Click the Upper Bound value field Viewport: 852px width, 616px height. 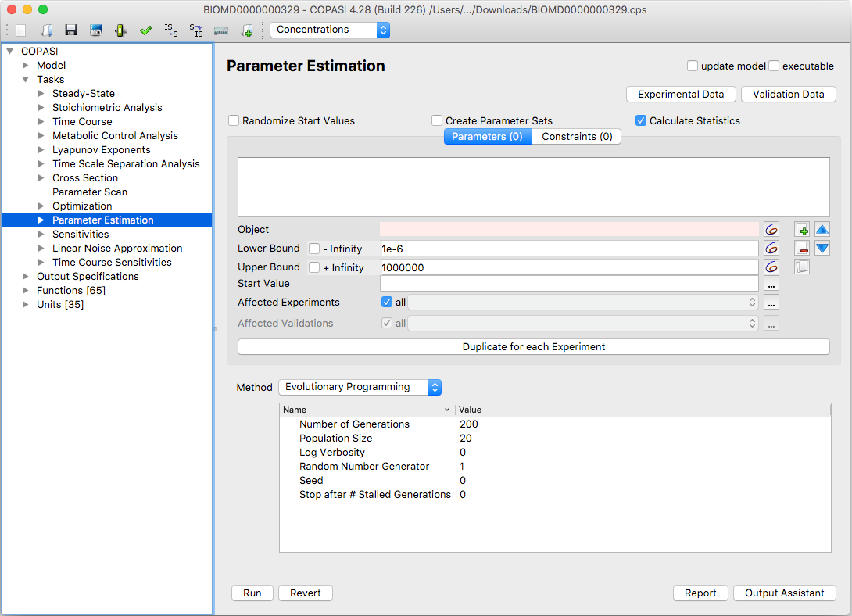pos(569,267)
